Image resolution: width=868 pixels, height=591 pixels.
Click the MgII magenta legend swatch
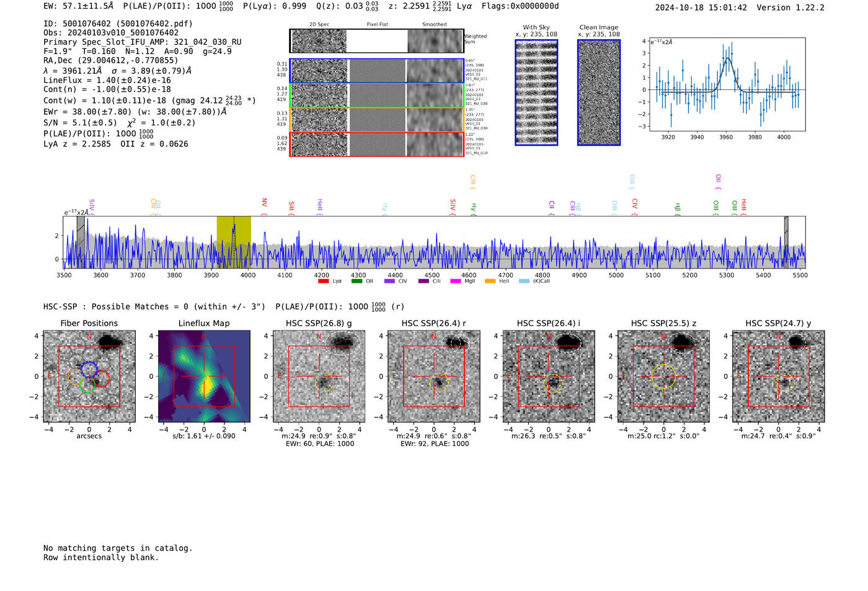(455, 281)
